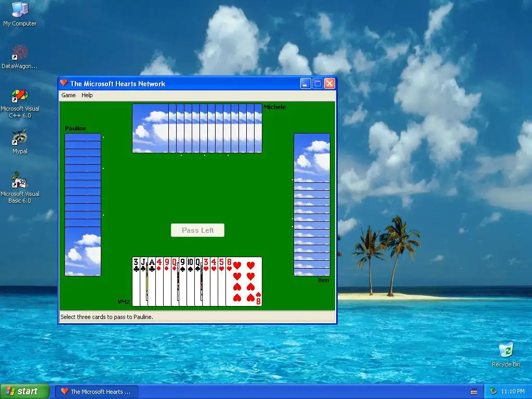The width and height of the screenshot is (532, 399).
Task: Select the Microsoft Visual C++ 6.0 shortcut
Action: (x=20, y=103)
